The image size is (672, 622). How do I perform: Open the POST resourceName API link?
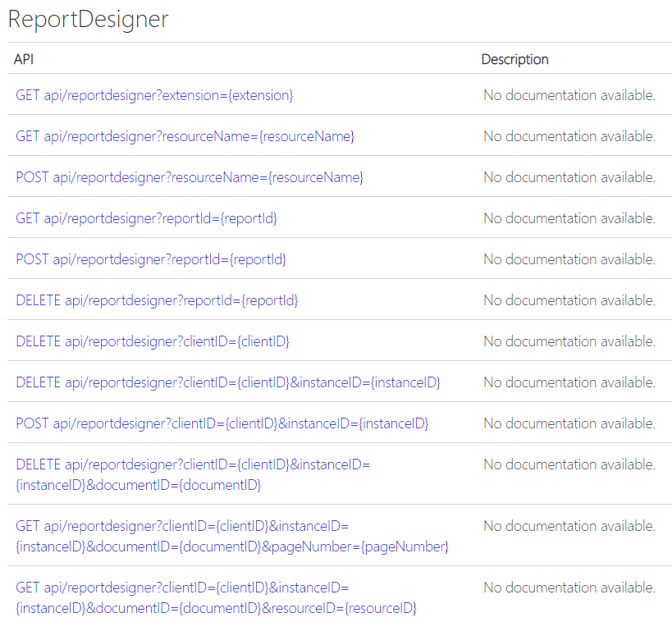coord(190,177)
